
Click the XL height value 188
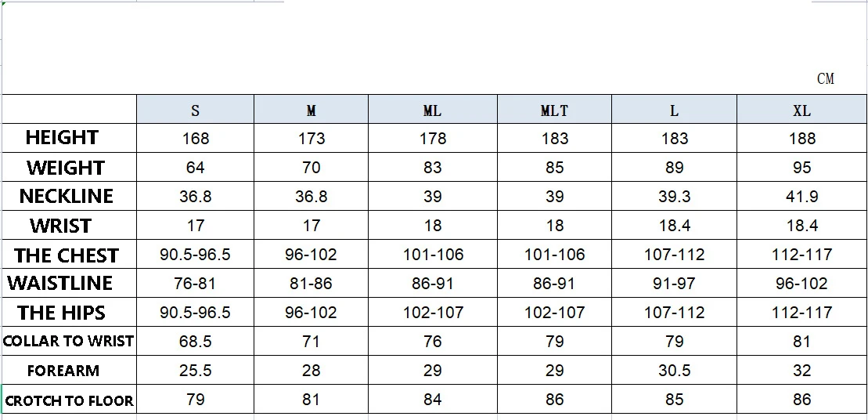tap(801, 139)
